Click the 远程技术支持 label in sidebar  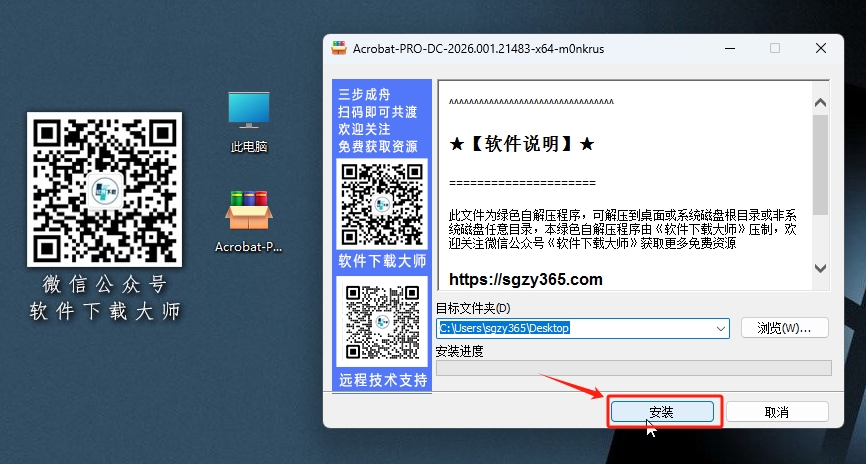point(382,380)
